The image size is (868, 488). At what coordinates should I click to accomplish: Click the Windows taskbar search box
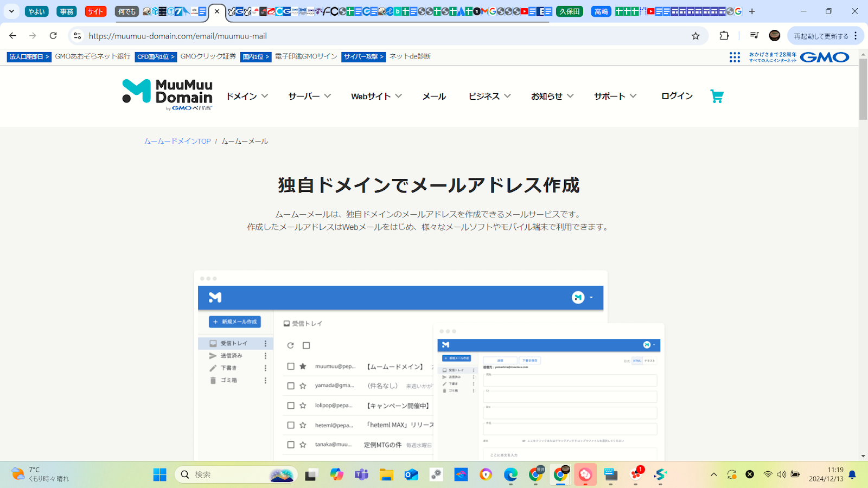tap(236, 474)
